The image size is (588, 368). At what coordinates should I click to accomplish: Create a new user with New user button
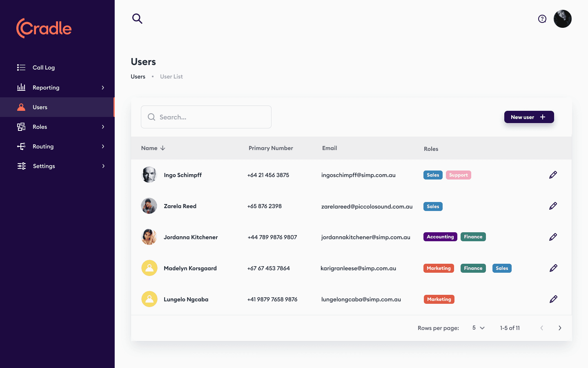(529, 117)
